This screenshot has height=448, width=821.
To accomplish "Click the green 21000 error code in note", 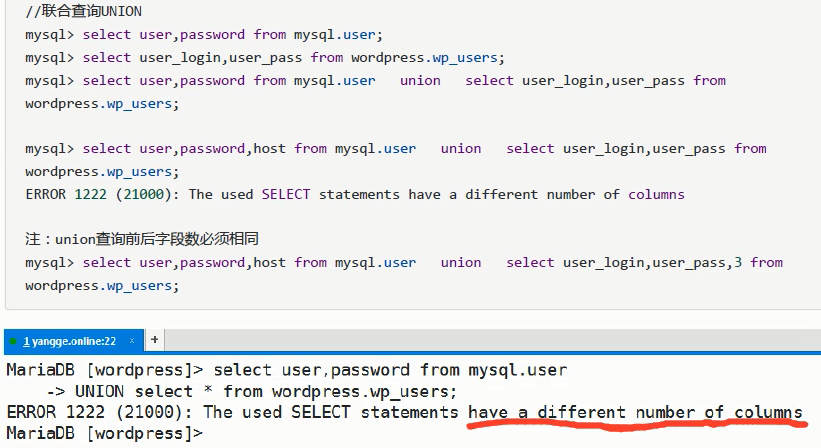I will point(144,195).
